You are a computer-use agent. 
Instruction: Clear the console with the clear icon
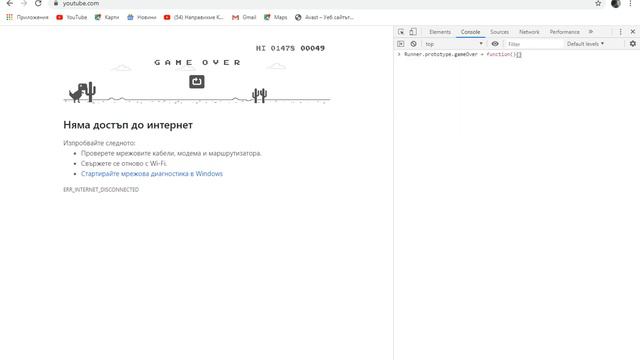click(x=413, y=44)
